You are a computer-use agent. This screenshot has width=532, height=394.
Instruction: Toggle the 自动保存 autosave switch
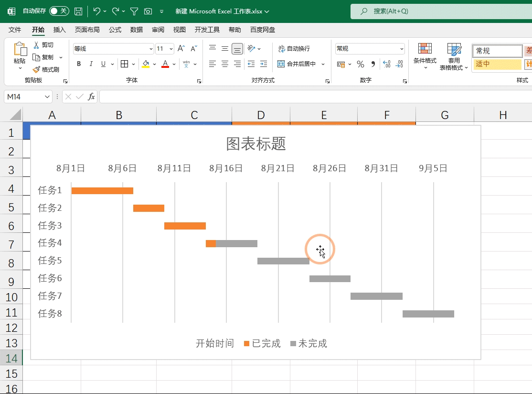[x=59, y=11]
